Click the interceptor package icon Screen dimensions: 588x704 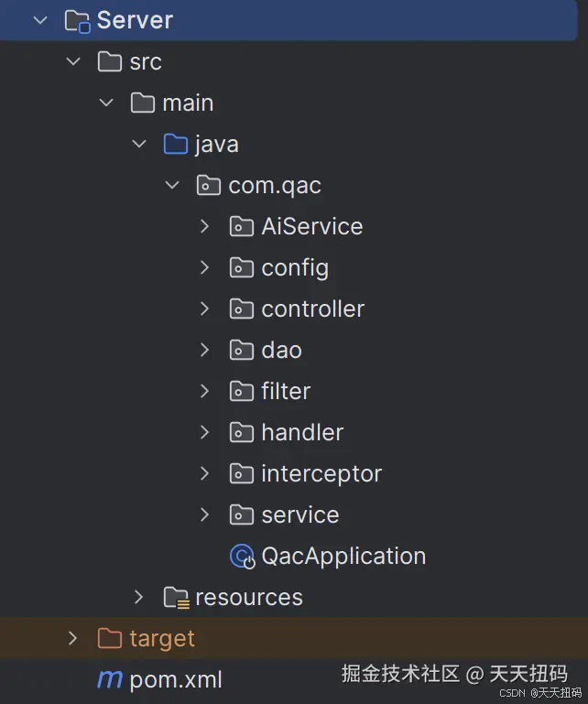(242, 474)
